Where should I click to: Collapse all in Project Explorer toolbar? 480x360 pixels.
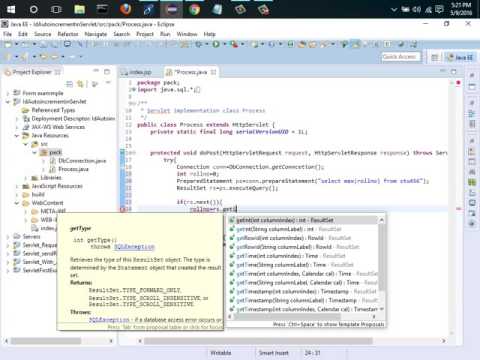coord(70,84)
